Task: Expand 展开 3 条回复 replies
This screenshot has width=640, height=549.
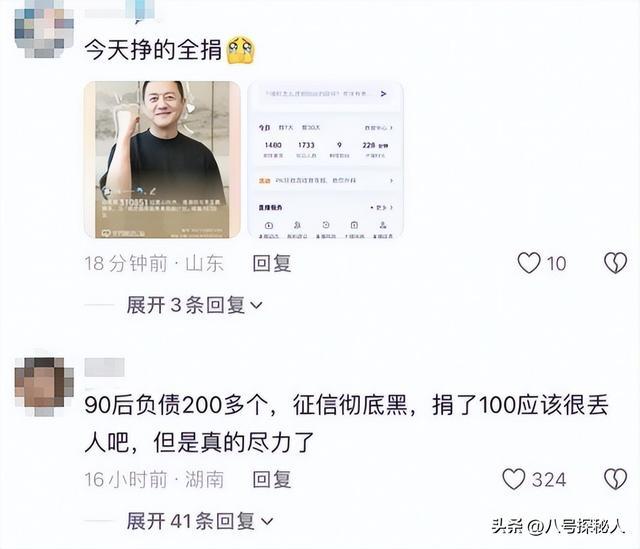Action: pos(194,305)
